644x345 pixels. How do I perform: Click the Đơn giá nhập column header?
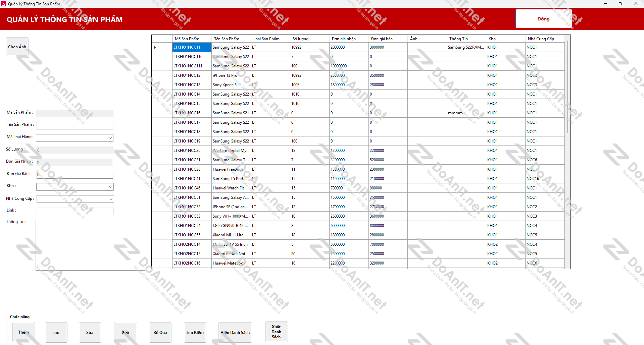pos(349,39)
